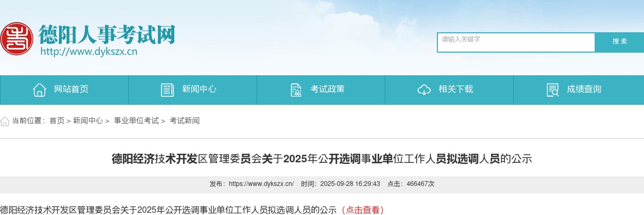This screenshot has height=215, width=644.
Task: Open the red （点击查看） link
Action: 361,210
